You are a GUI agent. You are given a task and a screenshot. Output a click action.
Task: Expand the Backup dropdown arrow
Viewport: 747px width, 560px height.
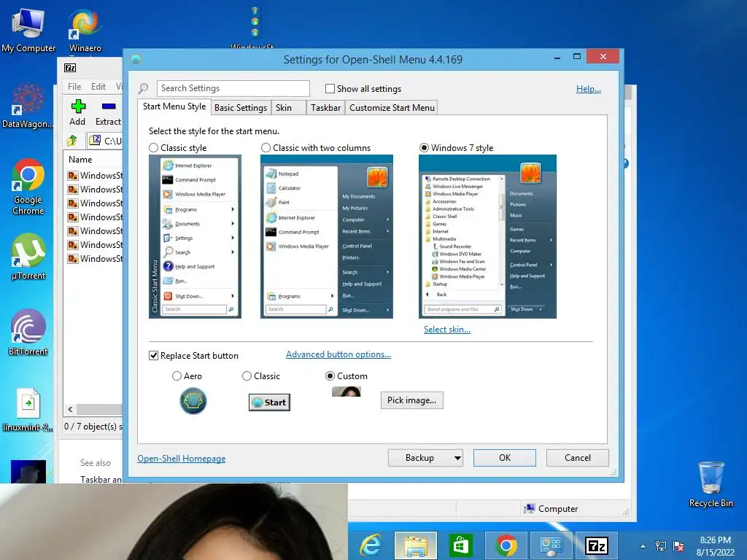tap(457, 458)
